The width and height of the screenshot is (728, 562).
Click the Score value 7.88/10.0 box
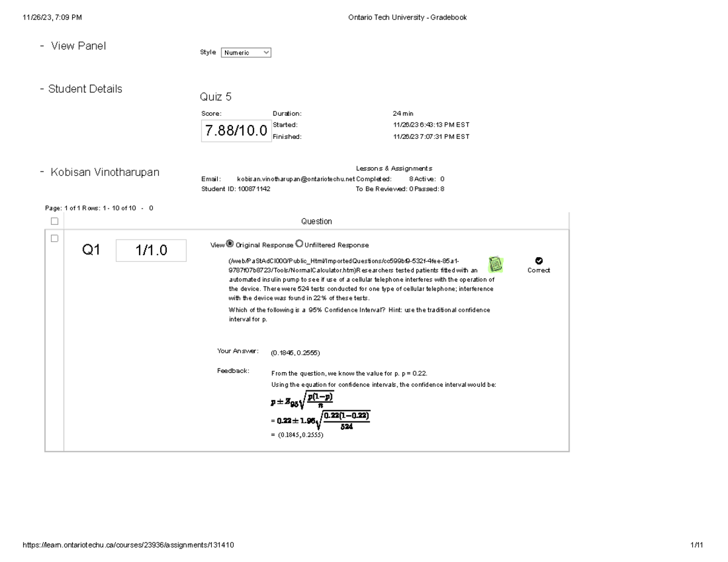click(x=236, y=130)
